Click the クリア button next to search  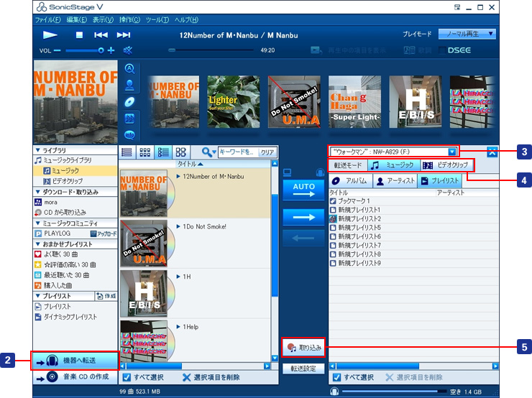click(x=267, y=152)
